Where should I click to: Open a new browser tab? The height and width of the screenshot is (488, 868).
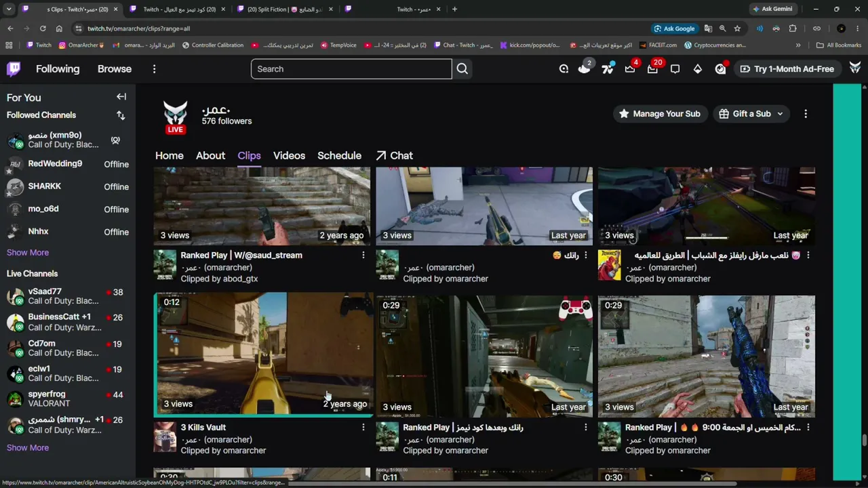454,9
